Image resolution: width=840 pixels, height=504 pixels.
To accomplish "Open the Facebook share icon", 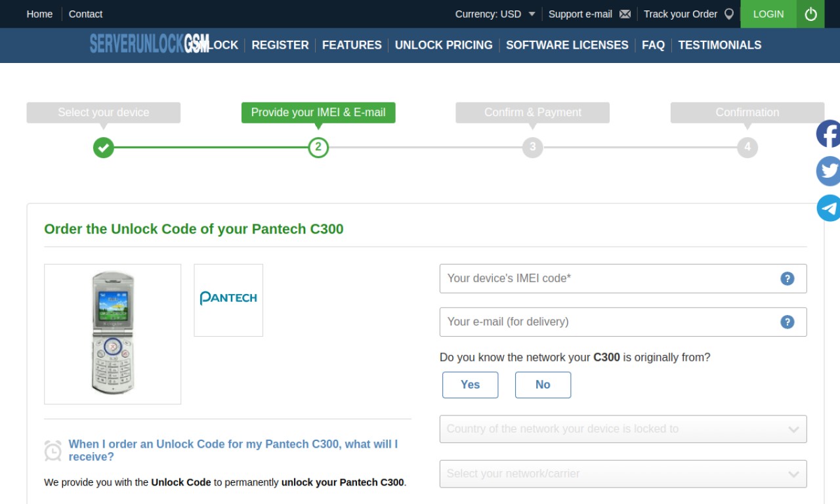I will click(828, 134).
